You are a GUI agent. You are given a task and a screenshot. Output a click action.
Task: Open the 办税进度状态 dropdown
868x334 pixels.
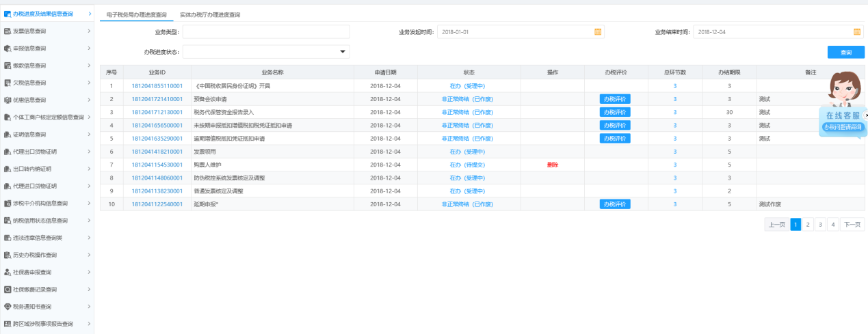click(x=342, y=52)
